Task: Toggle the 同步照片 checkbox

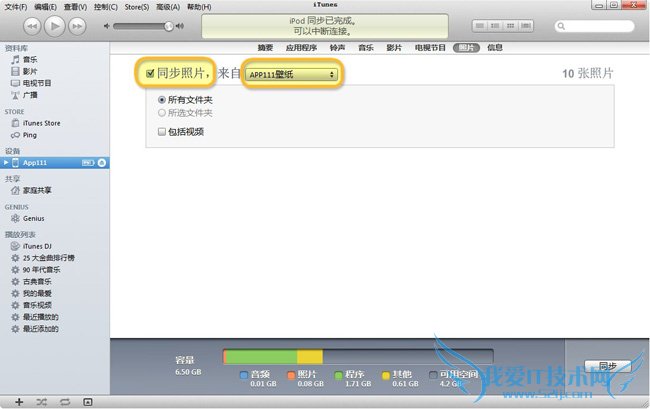Action: (150, 73)
